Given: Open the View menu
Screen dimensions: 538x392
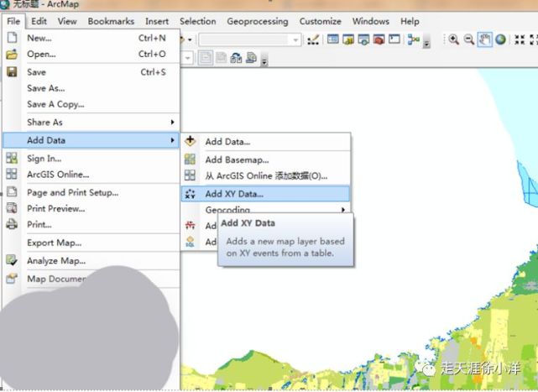Looking at the screenshot, I should [67, 21].
